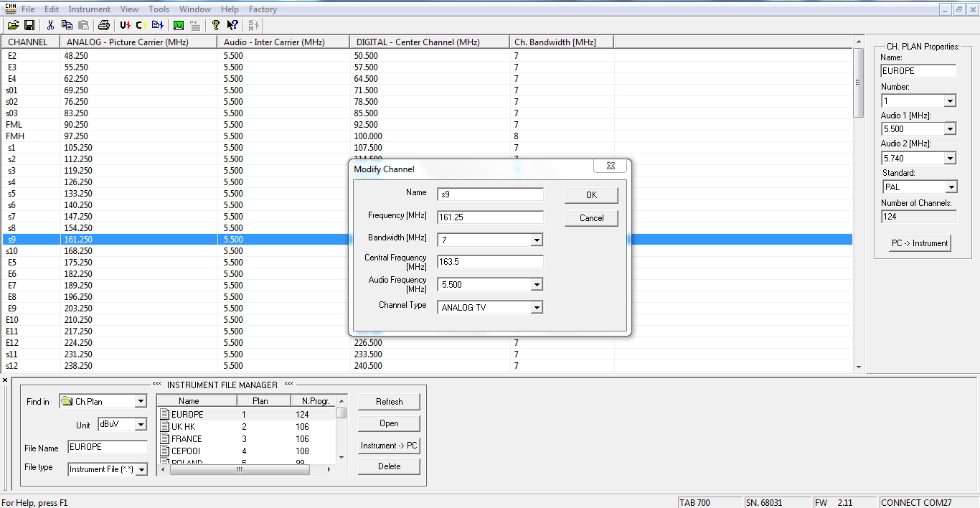Click the yellow question mark help icon
The width and height of the screenshot is (980, 508).
click(216, 25)
